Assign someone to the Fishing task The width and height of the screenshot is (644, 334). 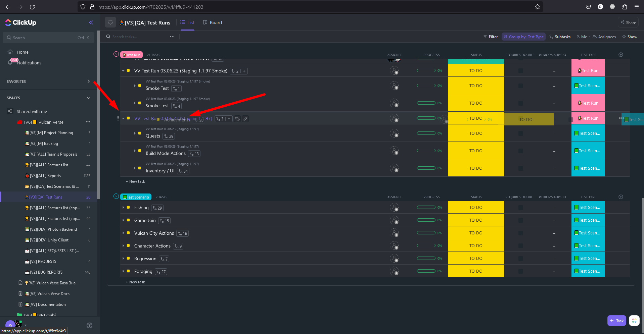coord(394,207)
